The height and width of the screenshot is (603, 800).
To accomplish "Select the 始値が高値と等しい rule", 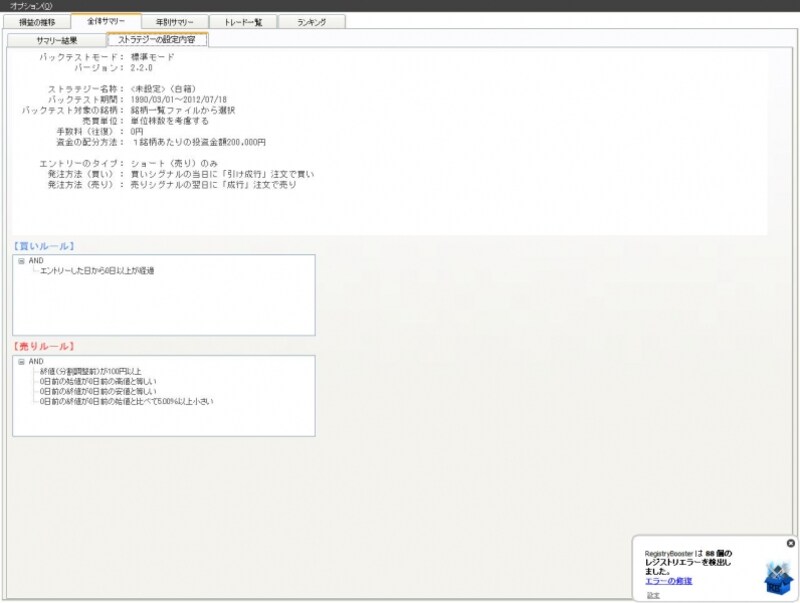I will (98, 382).
